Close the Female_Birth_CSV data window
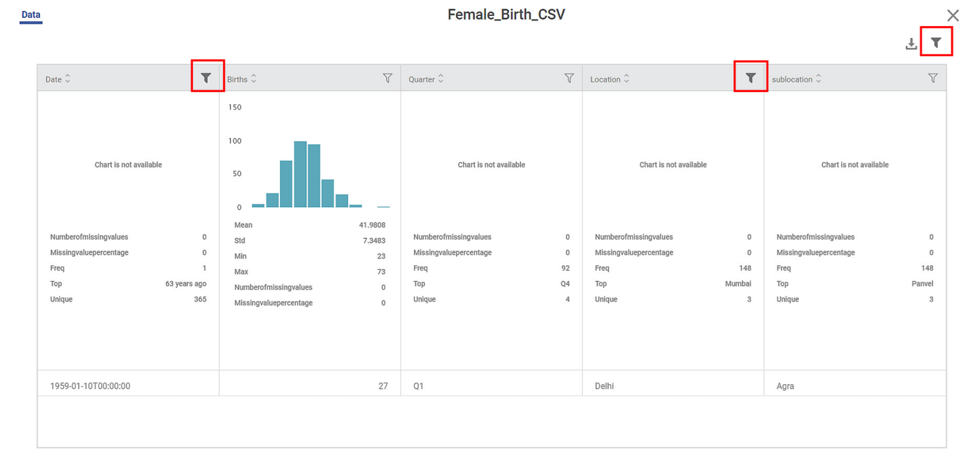This screenshot has height=465, width=980. point(953,15)
